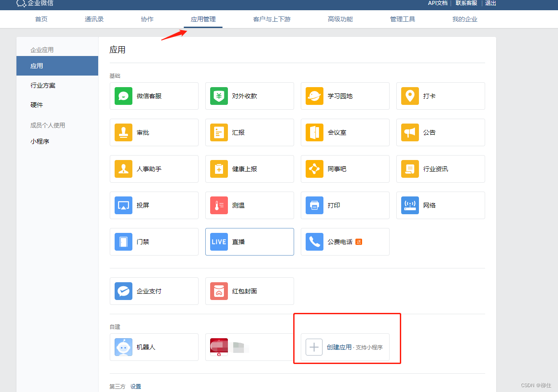Image resolution: width=558 pixels, height=392 pixels.
Task: Open the 投屏 screen cast icon
Action: tap(124, 205)
